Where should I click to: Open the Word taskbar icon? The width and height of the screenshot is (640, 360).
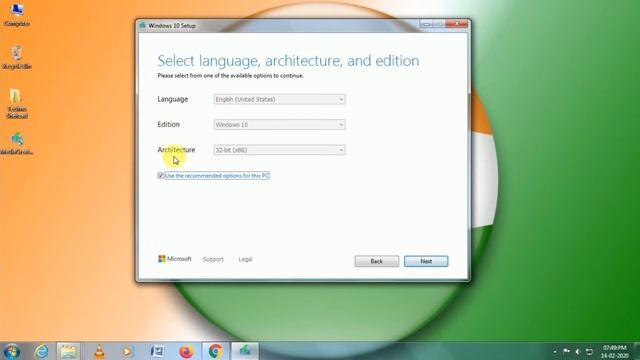(157, 351)
